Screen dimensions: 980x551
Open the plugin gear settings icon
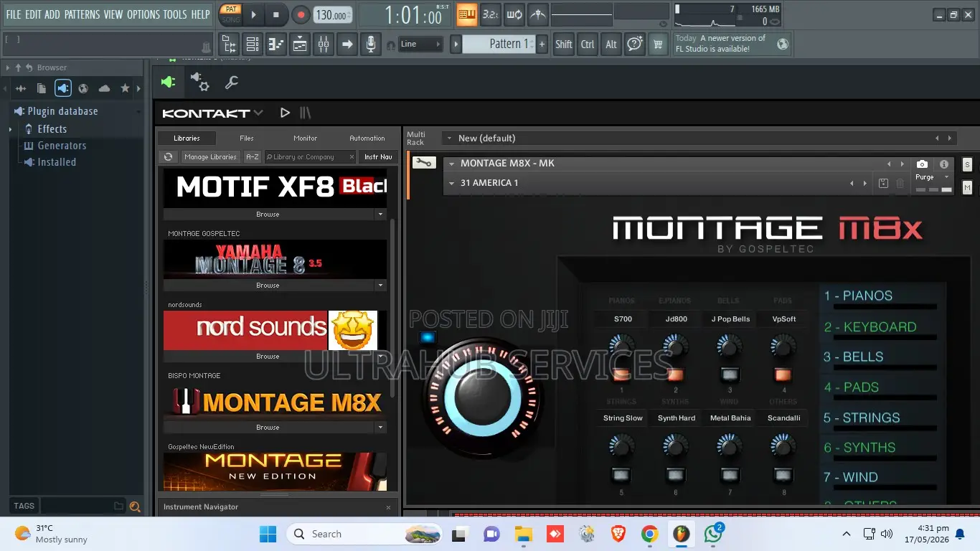tap(199, 82)
